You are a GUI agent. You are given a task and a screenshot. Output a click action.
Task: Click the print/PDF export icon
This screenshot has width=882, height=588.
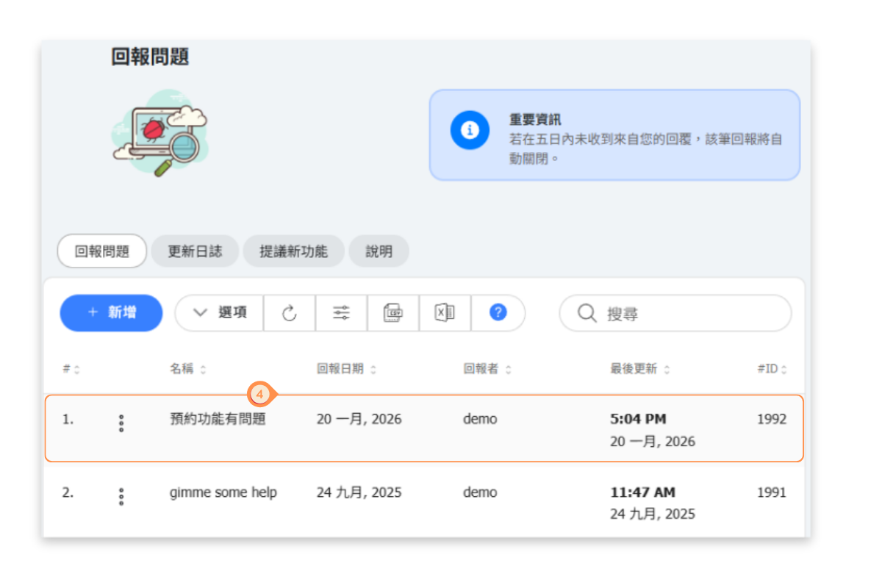[393, 313]
